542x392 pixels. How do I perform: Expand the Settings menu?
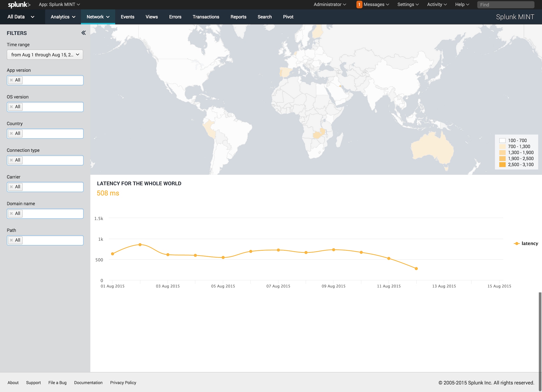click(408, 4)
